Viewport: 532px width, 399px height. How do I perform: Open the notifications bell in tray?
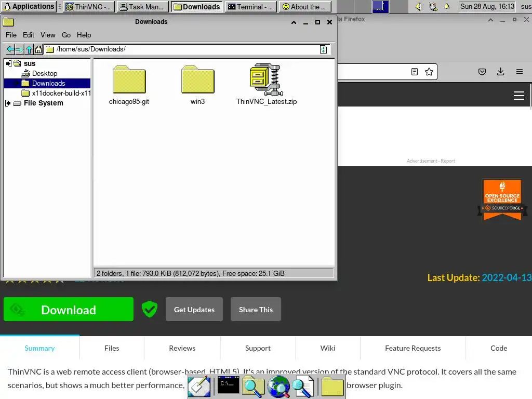[447, 6]
